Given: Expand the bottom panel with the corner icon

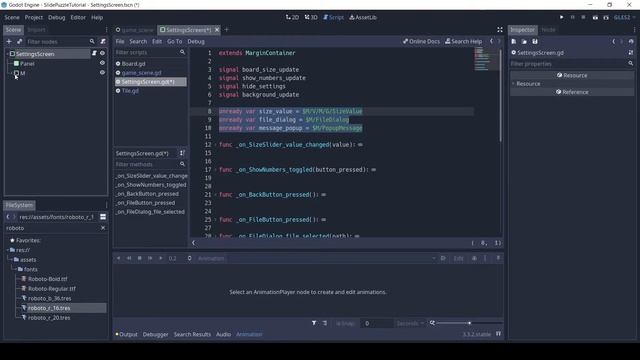Looking at the screenshot, I should [498, 334].
